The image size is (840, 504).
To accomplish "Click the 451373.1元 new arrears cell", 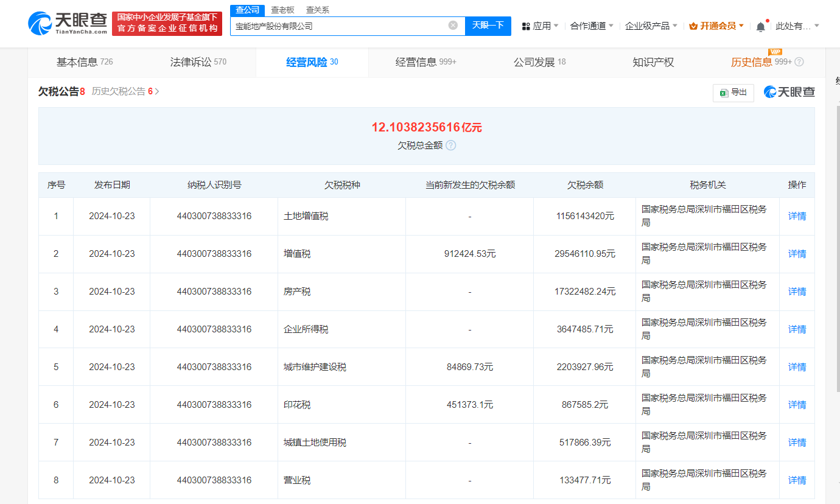I will pos(470,405).
